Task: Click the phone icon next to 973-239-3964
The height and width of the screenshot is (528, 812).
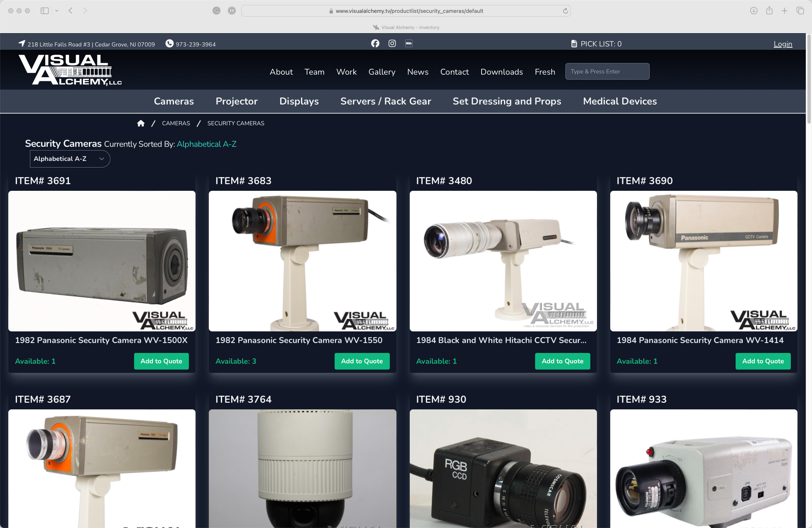Action: (169, 44)
